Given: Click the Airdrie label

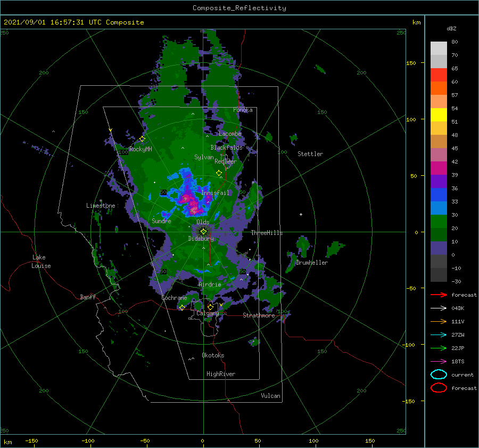Looking at the screenshot, I should pyautogui.click(x=210, y=284).
